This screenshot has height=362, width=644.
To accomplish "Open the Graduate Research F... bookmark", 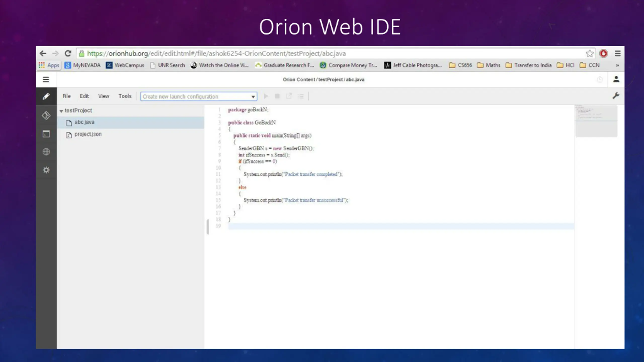I will click(285, 65).
